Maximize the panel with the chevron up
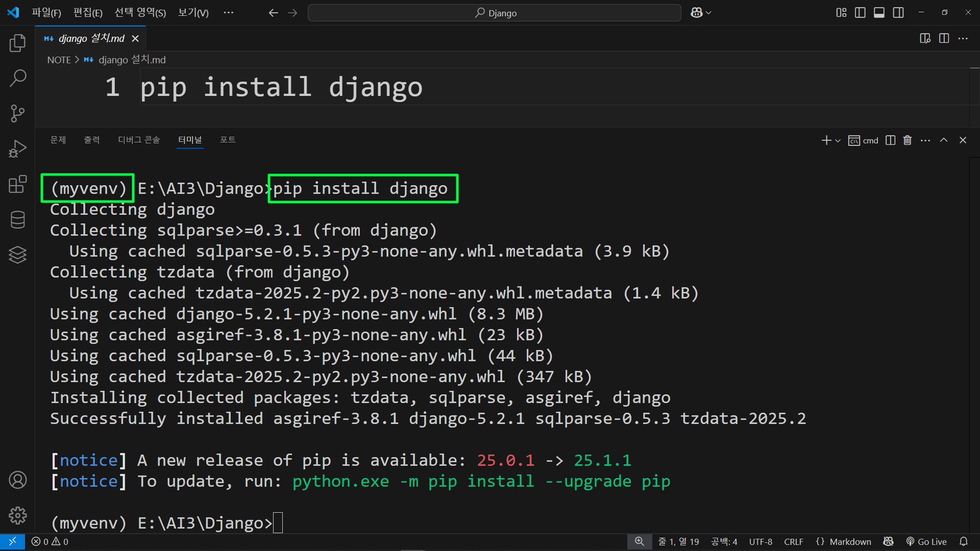This screenshot has width=980, height=551. pos(944,140)
